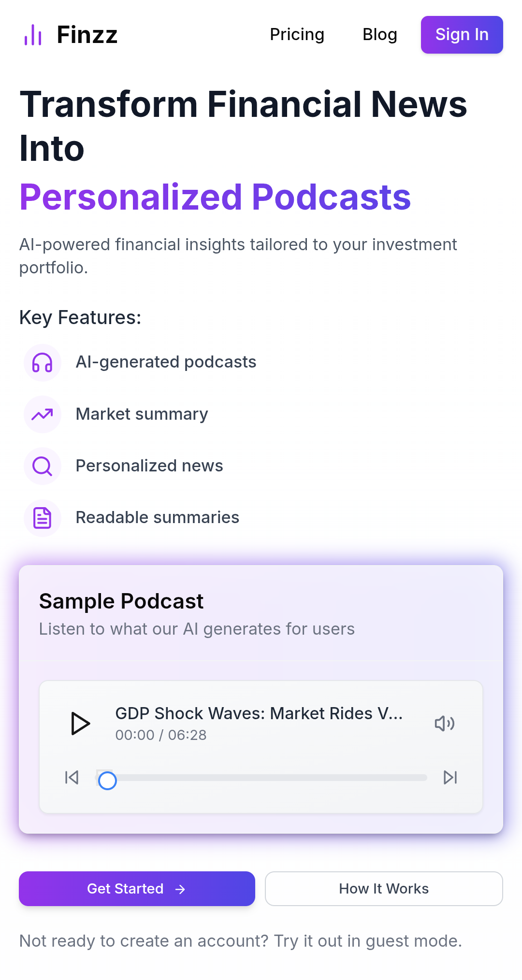Click the Get Started button
This screenshot has height=980, width=522.
click(137, 889)
